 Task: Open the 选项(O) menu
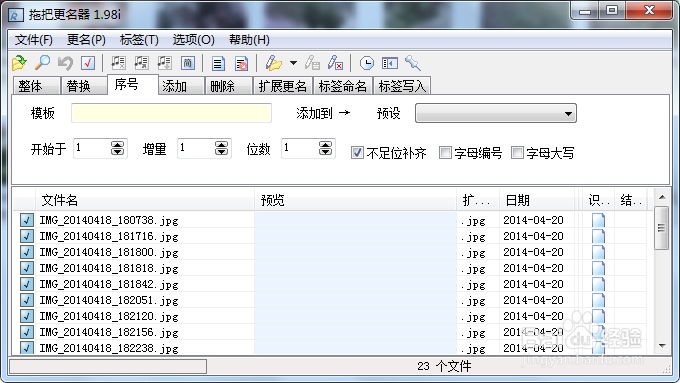click(x=193, y=40)
